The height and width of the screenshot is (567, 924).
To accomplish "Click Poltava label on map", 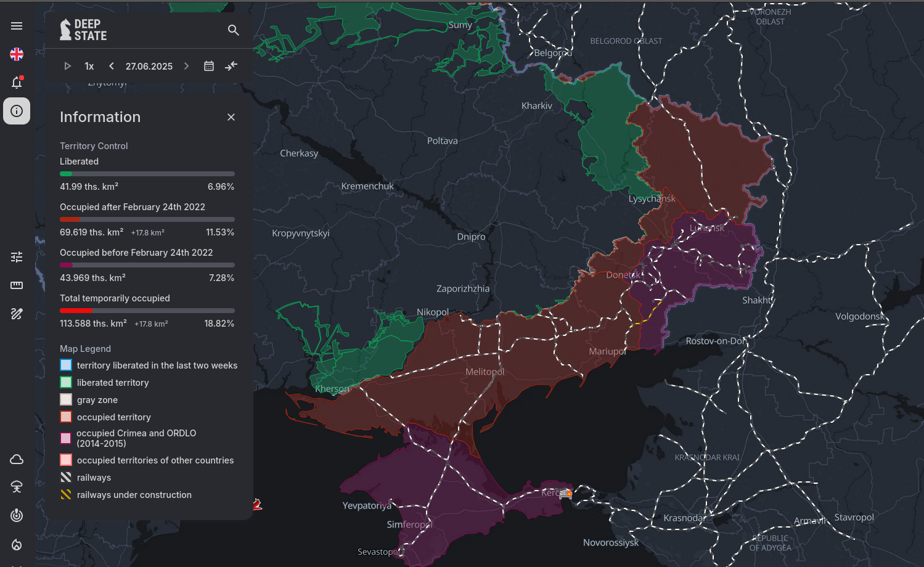I will point(443,141).
